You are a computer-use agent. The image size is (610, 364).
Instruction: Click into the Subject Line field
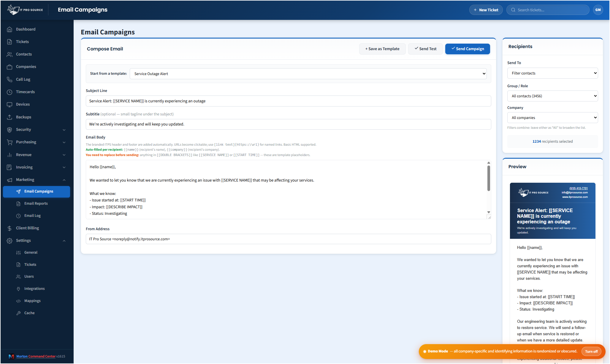click(288, 101)
